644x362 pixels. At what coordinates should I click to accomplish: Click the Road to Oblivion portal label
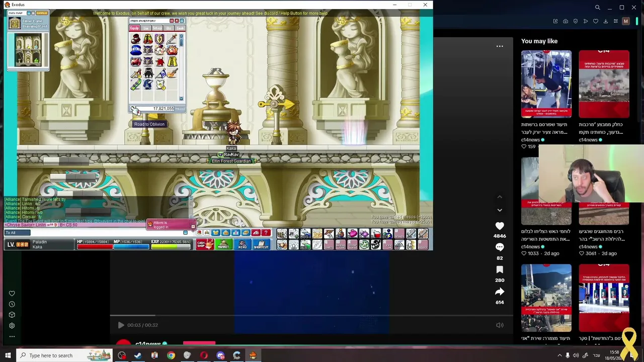pyautogui.click(x=149, y=124)
